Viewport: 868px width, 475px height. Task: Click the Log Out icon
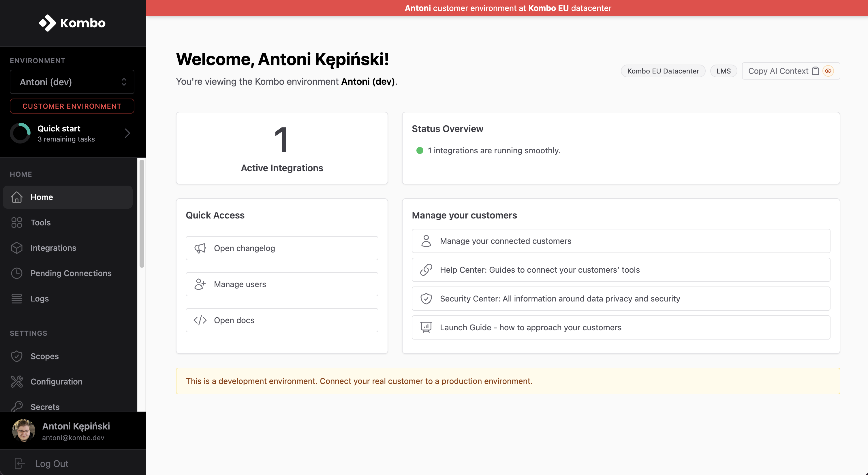tap(20, 463)
